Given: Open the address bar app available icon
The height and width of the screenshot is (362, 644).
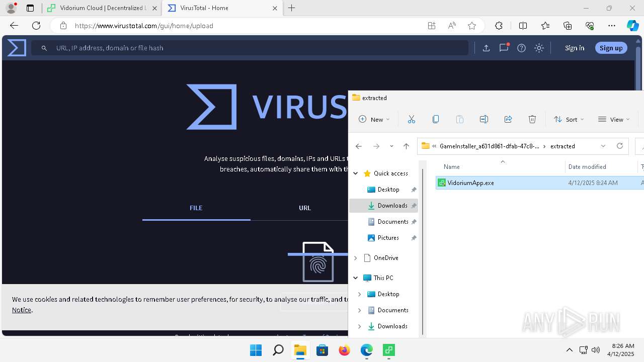Looking at the screenshot, I should point(432,26).
